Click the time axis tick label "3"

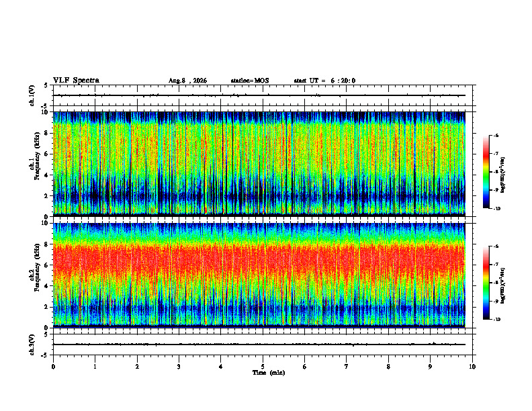(179, 367)
